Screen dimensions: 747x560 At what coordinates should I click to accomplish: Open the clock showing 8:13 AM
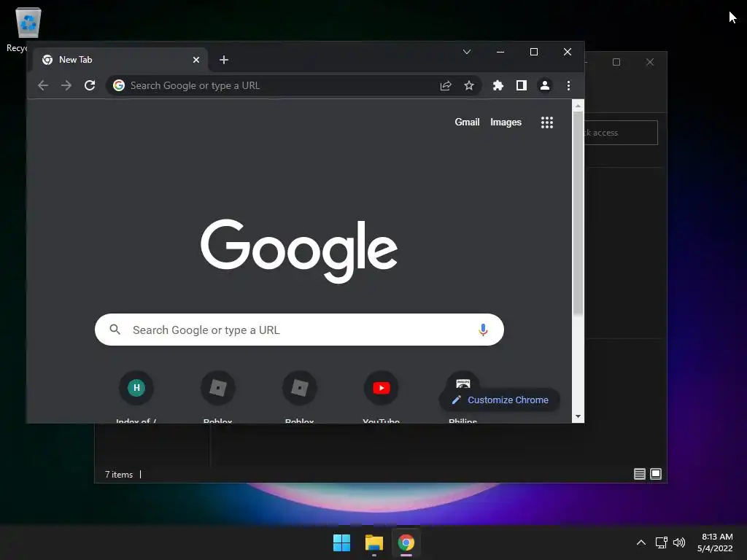pyautogui.click(x=716, y=542)
